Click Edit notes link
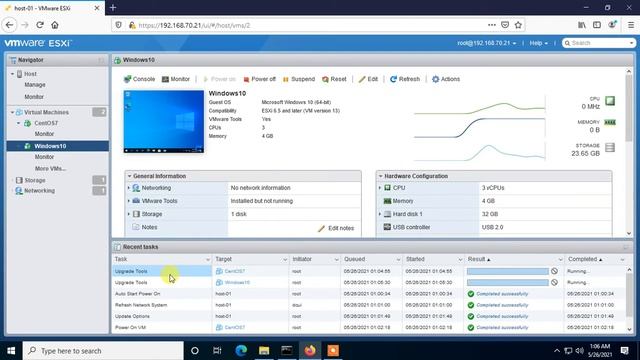This screenshot has height=360, width=640. pos(336,228)
